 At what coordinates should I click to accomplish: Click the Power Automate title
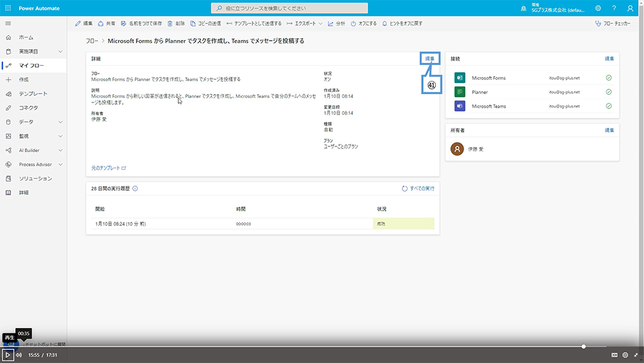[39, 8]
